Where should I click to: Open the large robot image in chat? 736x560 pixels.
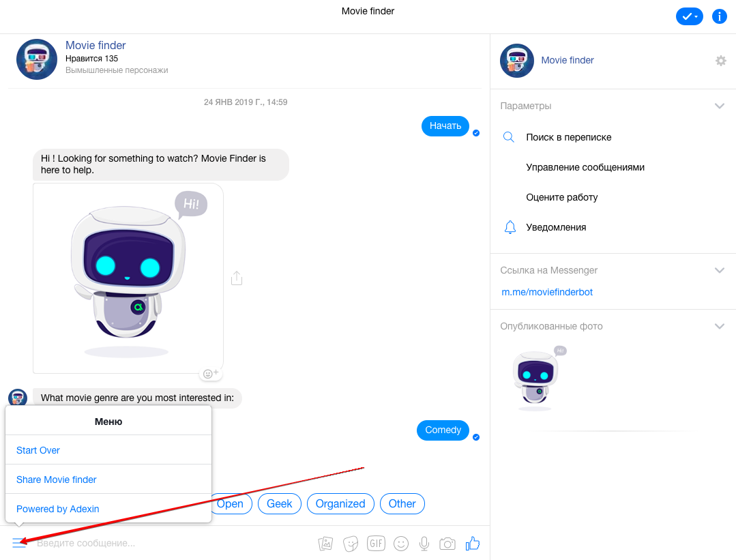pos(128,278)
